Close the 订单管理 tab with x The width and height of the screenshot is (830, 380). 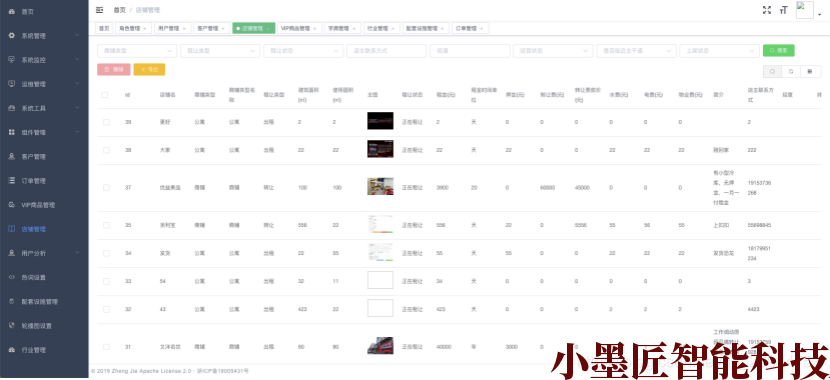482,29
